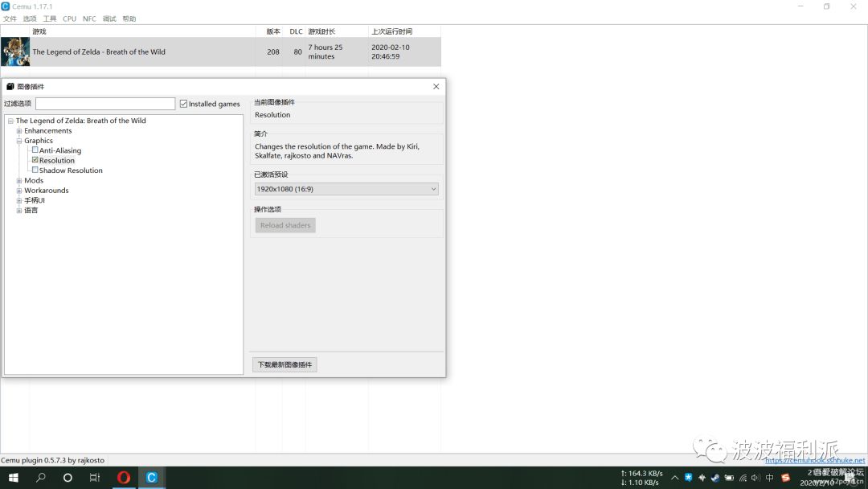Open Cortana circle icon
Image resolution: width=868 pixels, height=489 pixels.
[x=68, y=478]
